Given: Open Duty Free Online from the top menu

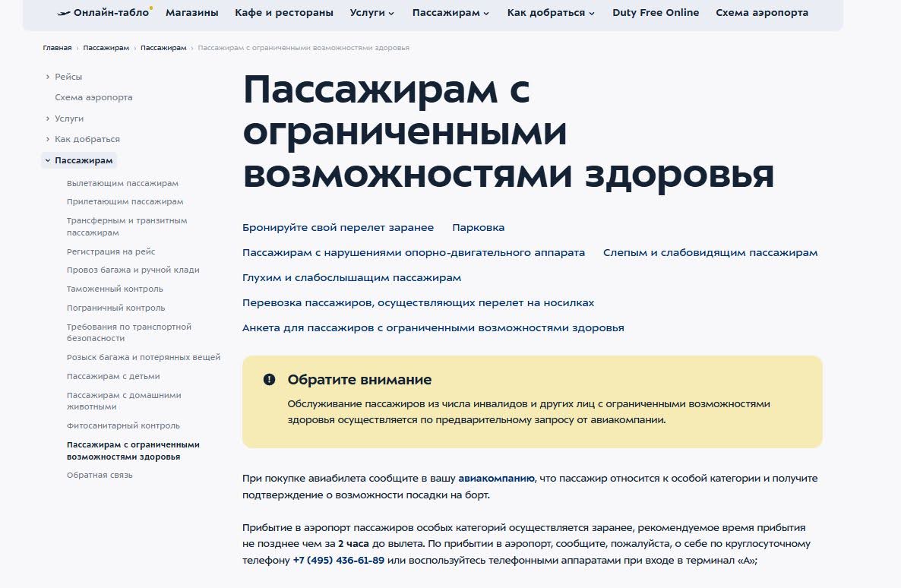Looking at the screenshot, I should click(x=656, y=12).
